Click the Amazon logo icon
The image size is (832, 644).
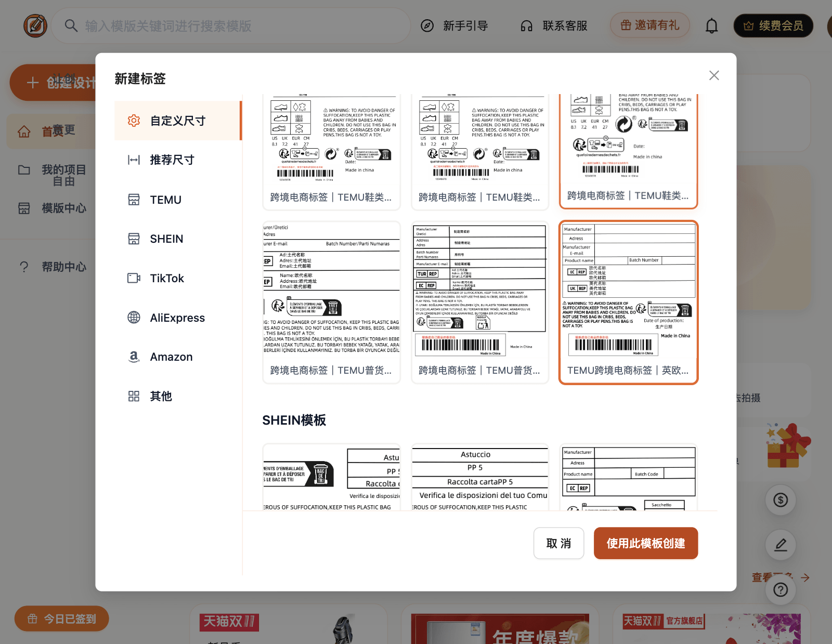pyautogui.click(x=134, y=357)
